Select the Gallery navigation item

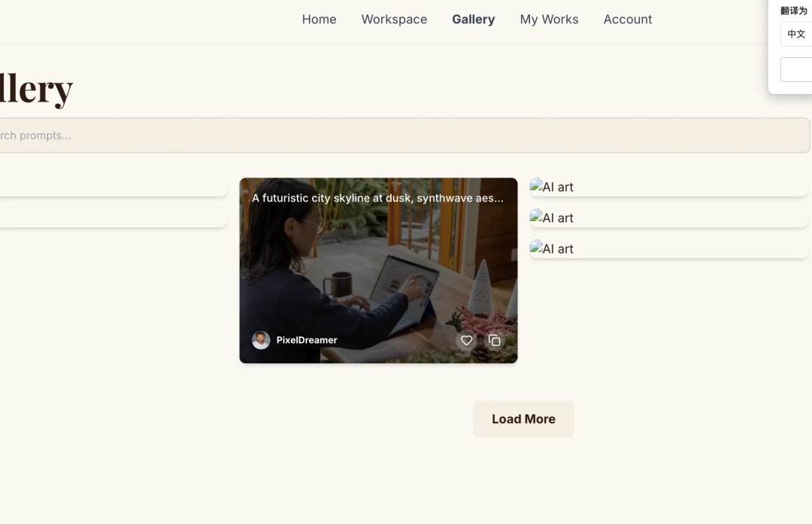tap(473, 20)
